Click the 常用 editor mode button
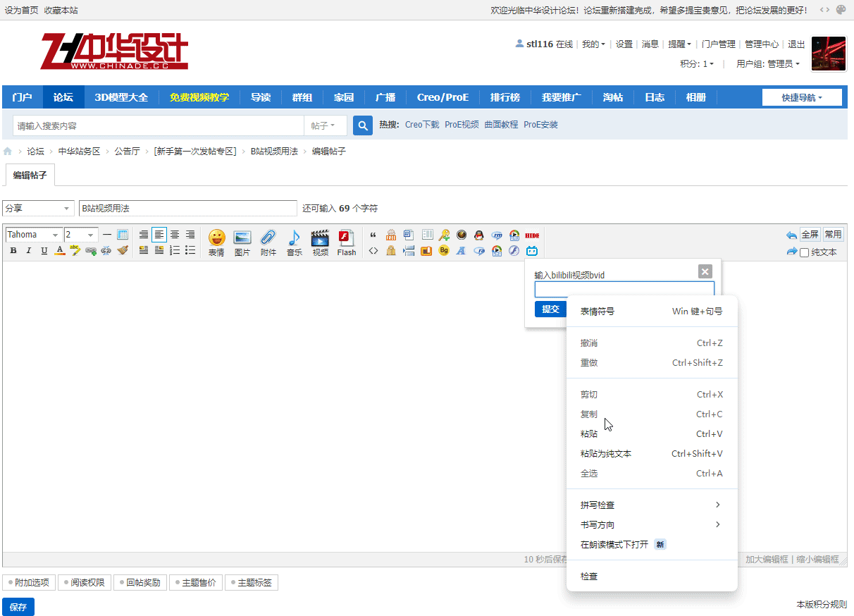The width and height of the screenshot is (854, 616). 833,235
